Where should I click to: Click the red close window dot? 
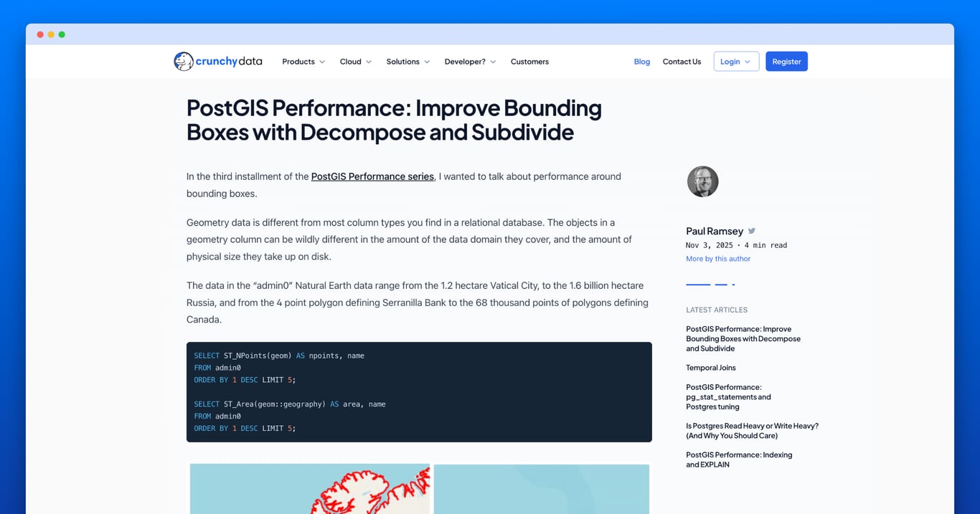point(40,34)
